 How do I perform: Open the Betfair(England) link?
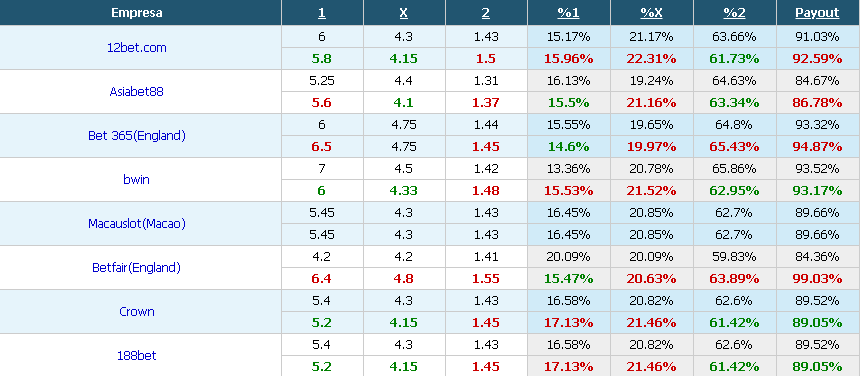tap(137, 267)
